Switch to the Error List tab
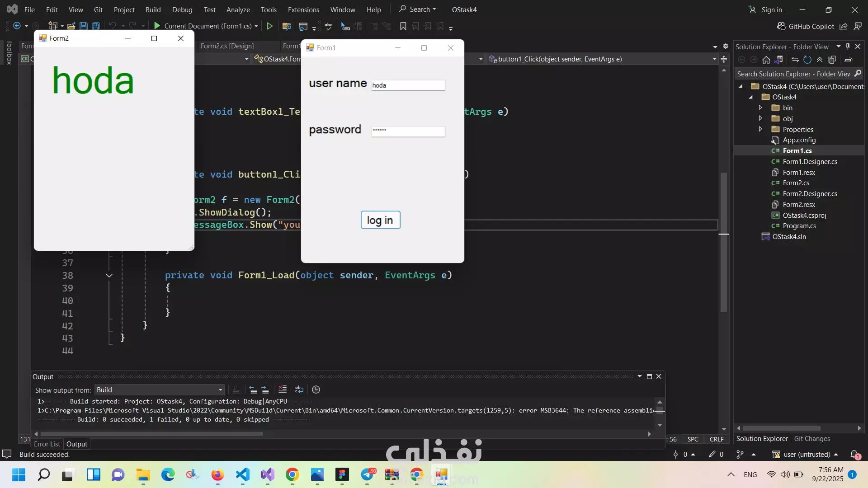 tap(47, 444)
